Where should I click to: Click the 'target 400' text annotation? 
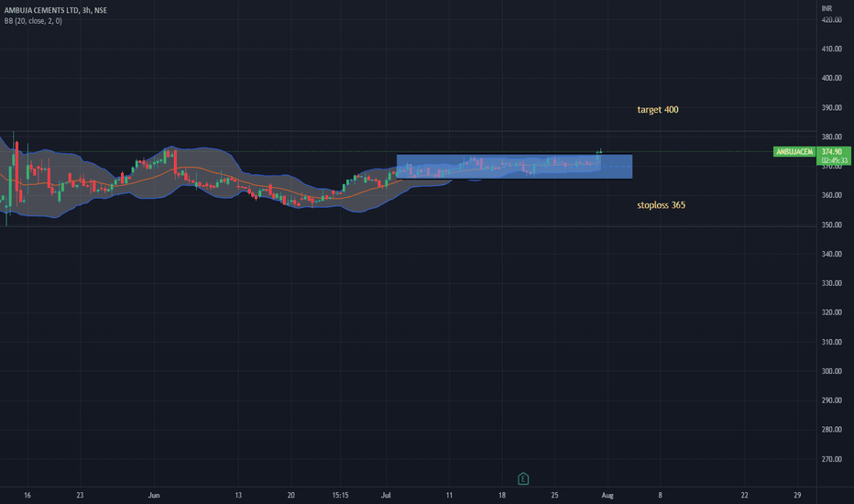point(658,110)
